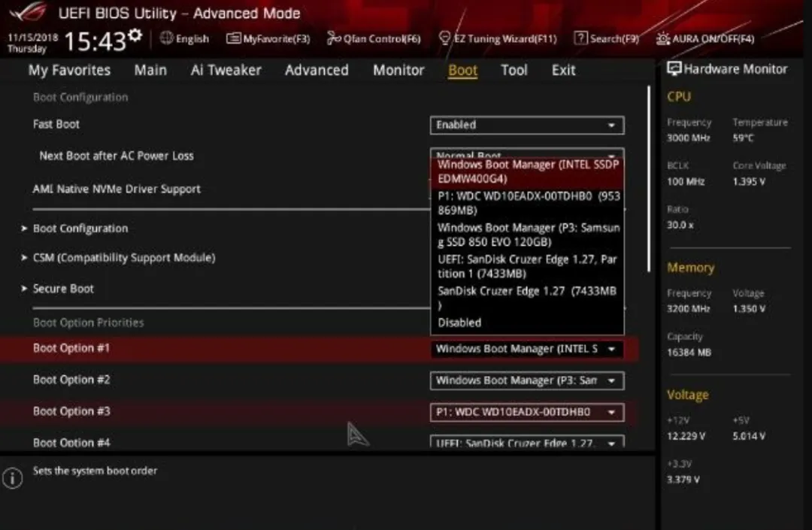Choose Windows Boot Manager (INTEL SSDP) from list
Screen dimensions: 812x530
pos(527,172)
